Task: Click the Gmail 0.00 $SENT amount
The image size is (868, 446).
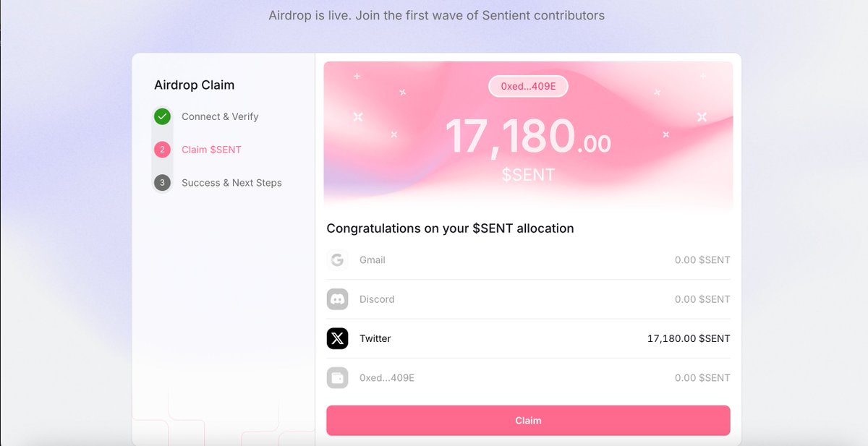Action: point(702,260)
